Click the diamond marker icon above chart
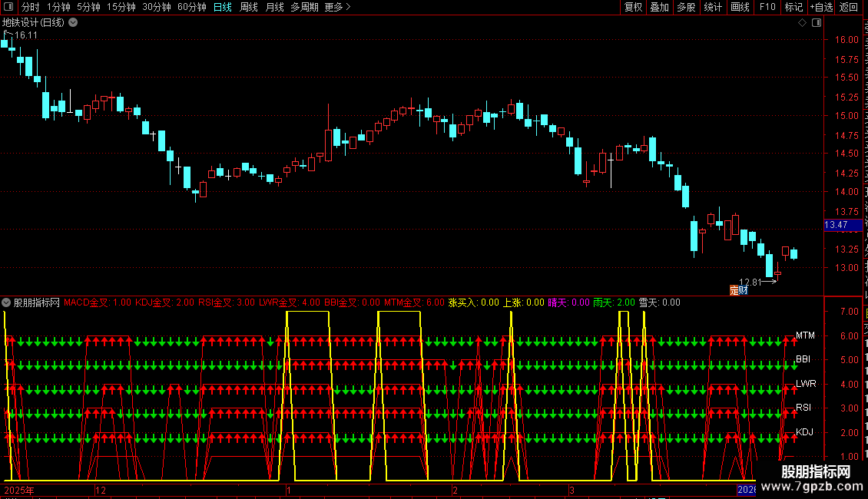The height and width of the screenshot is (499, 868). pyautogui.click(x=802, y=23)
